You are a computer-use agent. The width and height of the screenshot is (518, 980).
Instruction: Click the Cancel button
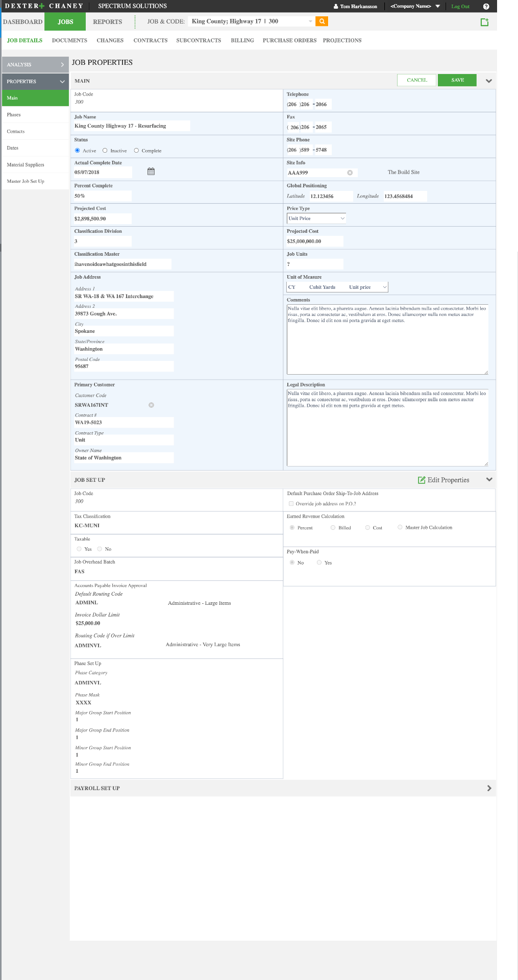tap(416, 80)
